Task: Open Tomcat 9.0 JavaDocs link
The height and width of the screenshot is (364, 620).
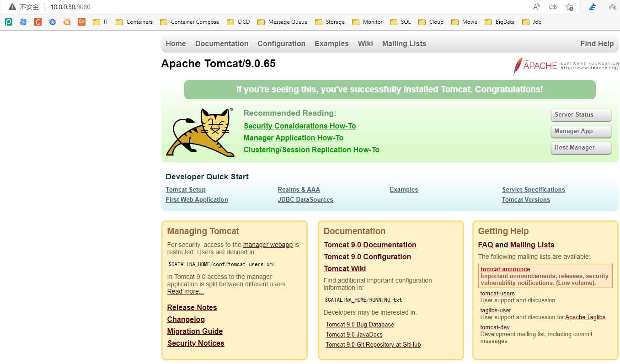Action: (354, 334)
